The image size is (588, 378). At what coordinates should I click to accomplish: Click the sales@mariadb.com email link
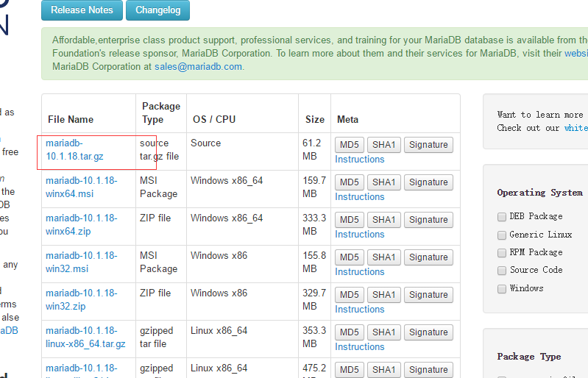coord(198,67)
